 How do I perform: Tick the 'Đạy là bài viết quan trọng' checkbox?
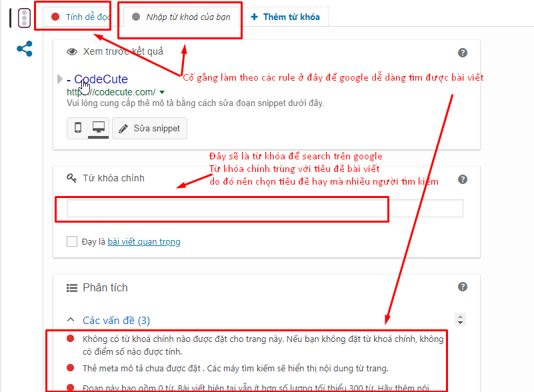tap(72, 242)
